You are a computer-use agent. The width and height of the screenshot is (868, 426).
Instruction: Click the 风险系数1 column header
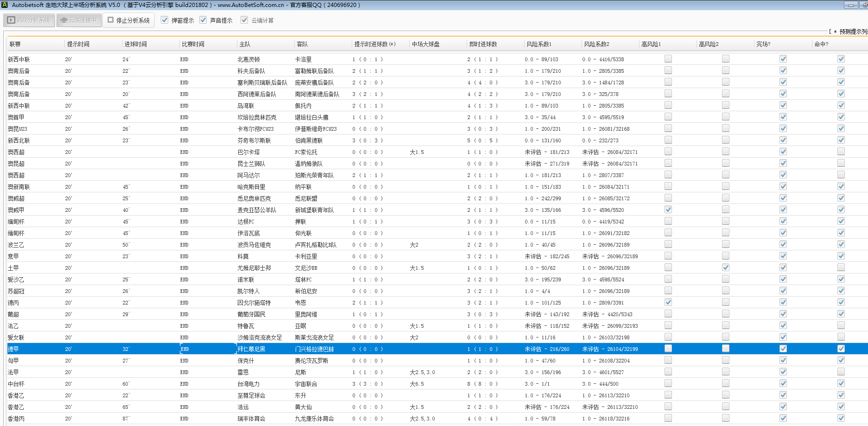tap(539, 44)
